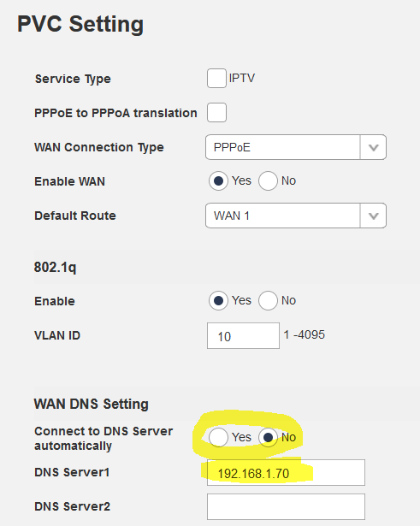Click the WAN DNS Setting section header

click(92, 405)
